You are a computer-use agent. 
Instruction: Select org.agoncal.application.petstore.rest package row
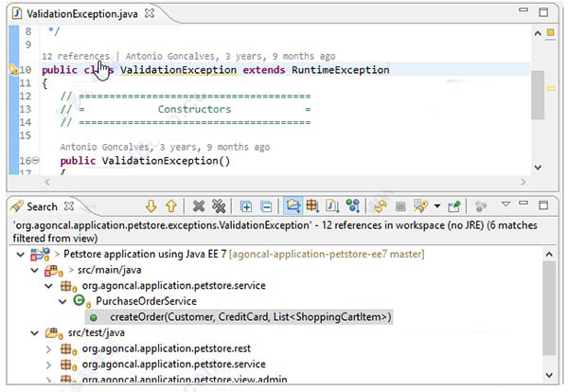pyautogui.click(x=155, y=348)
